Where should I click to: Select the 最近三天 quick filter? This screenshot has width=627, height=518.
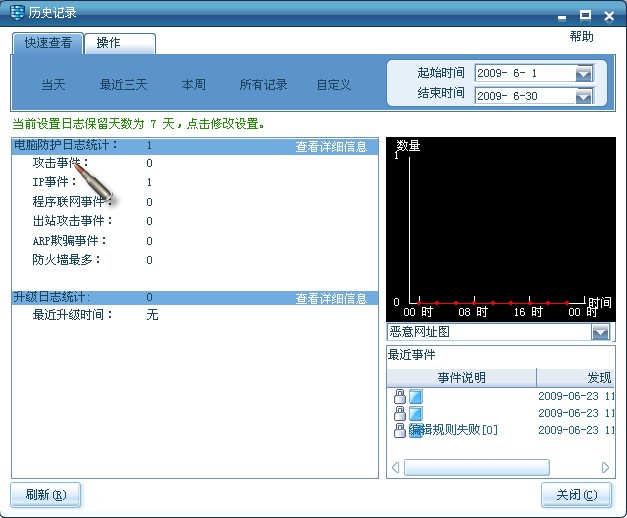point(124,84)
